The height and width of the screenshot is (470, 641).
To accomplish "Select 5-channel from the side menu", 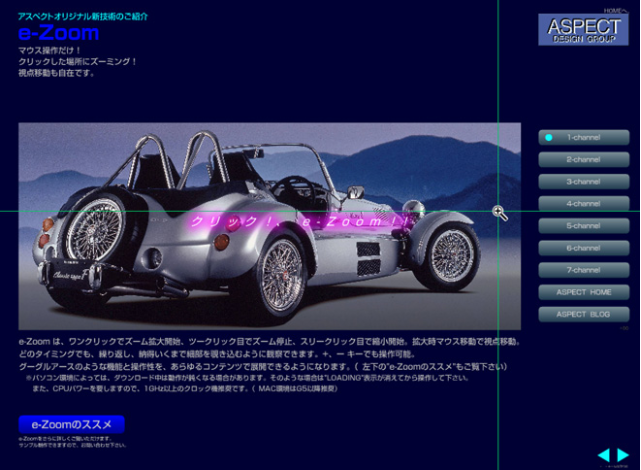I will click(x=584, y=226).
